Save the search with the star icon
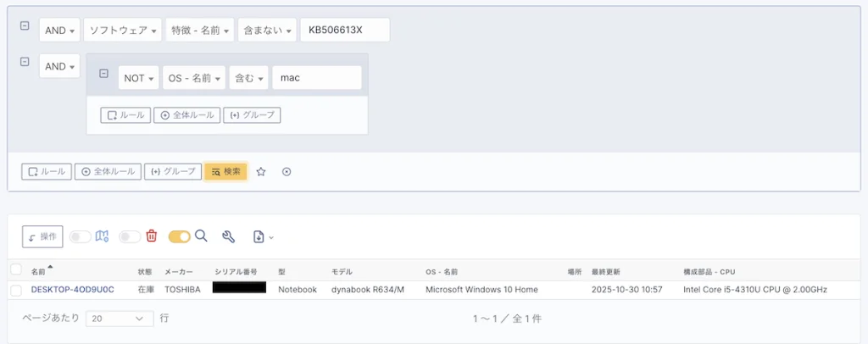Viewport: 868px width, 344px height. [261, 171]
